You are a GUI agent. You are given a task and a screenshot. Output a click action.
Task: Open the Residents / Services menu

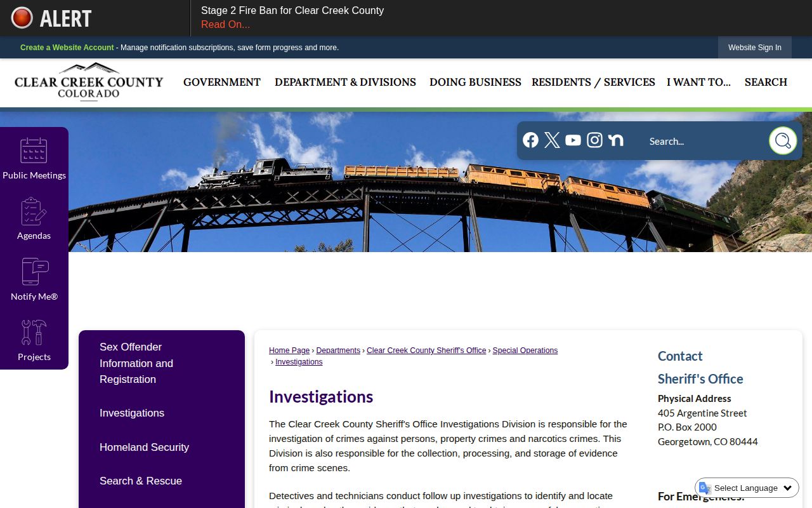(593, 82)
